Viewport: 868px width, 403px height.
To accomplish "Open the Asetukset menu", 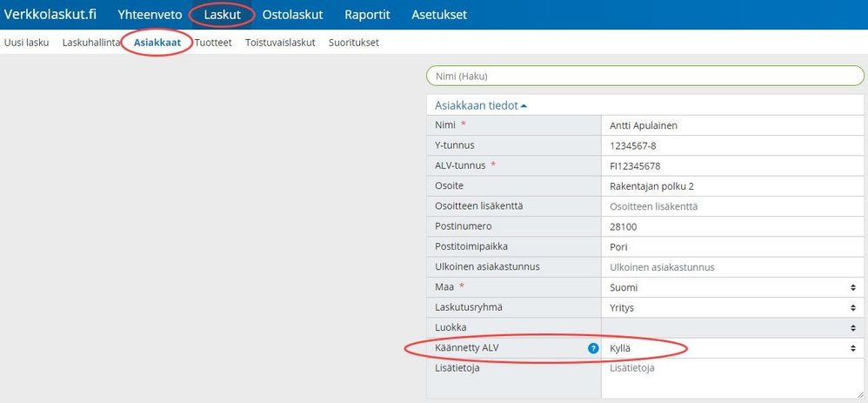I will (x=439, y=15).
